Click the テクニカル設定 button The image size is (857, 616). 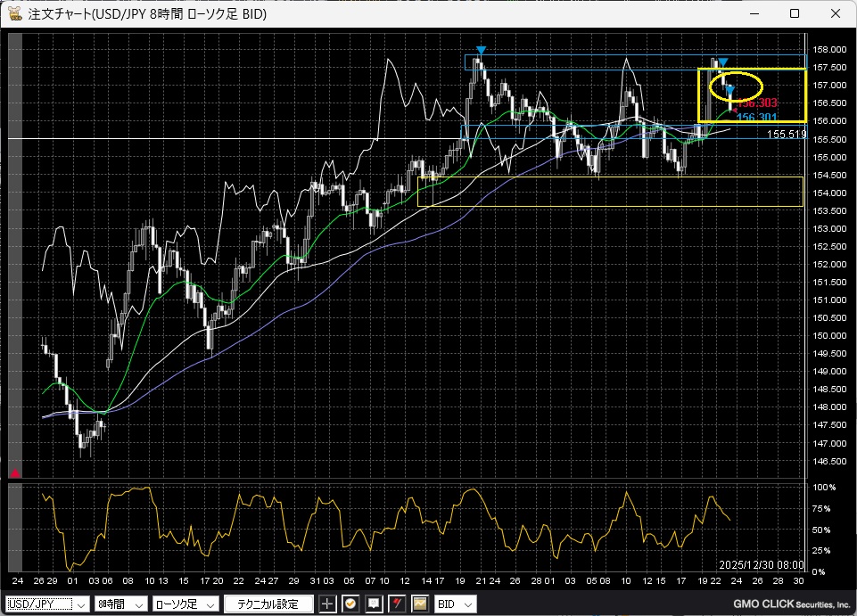tap(268, 604)
